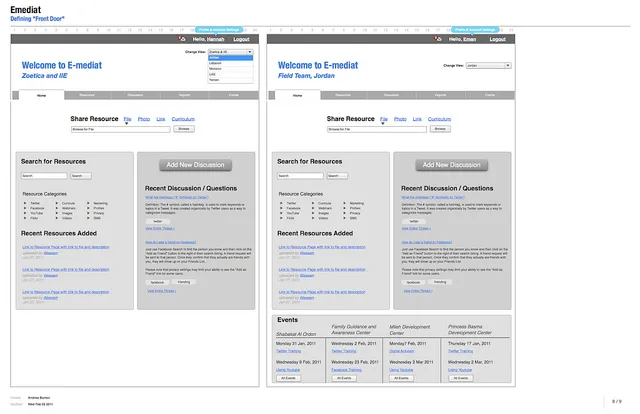Open the Resources tab in the left wireframe
The image size is (640, 414).
87,95
